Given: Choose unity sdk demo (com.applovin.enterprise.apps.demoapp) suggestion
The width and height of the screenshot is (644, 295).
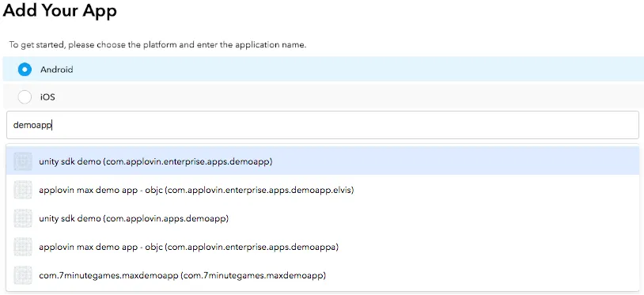Looking at the screenshot, I should click(323, 161).
